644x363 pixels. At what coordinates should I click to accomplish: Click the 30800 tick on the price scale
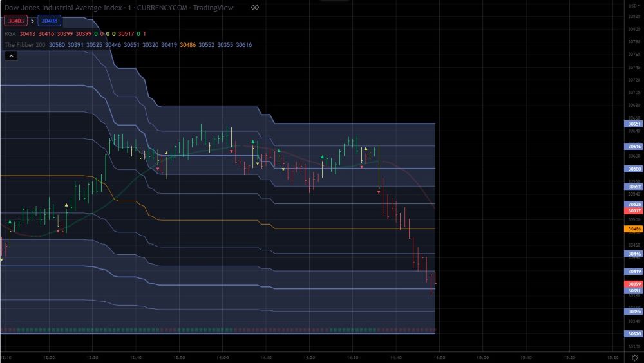pyautogui.click(x=634, y=29)
